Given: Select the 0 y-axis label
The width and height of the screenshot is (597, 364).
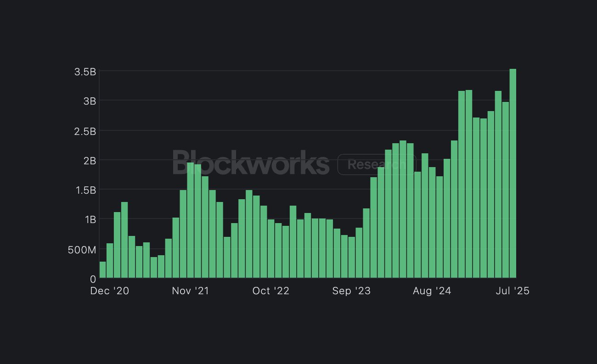Looking at the screenshot, I should (x=93, y=279).
